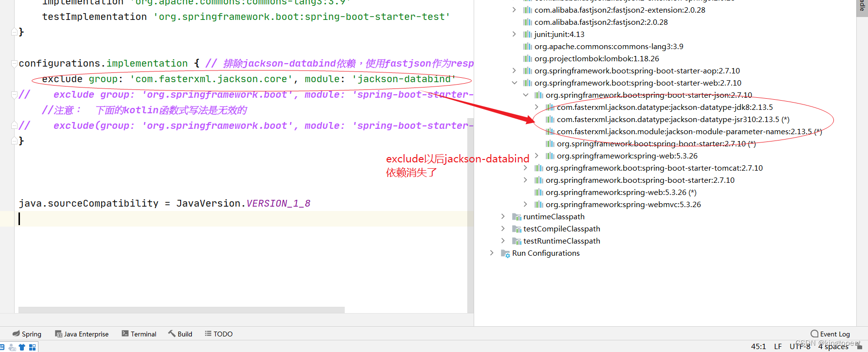This screenshot has height=352, width=868.
Task: Click library icon of spring-boot-starter-tomcat
Action: (x=538, y=168)
